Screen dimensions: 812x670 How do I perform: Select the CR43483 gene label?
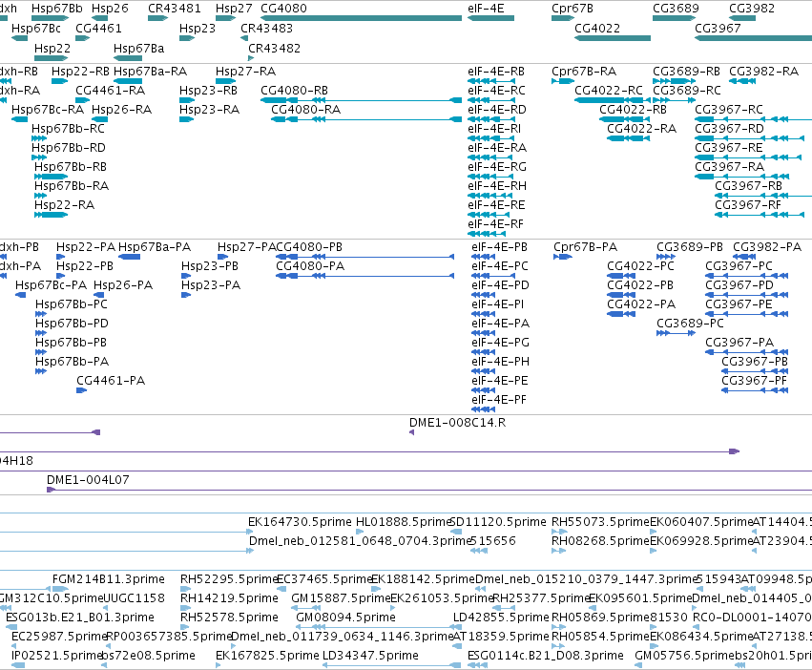click(x=267, y=28)
